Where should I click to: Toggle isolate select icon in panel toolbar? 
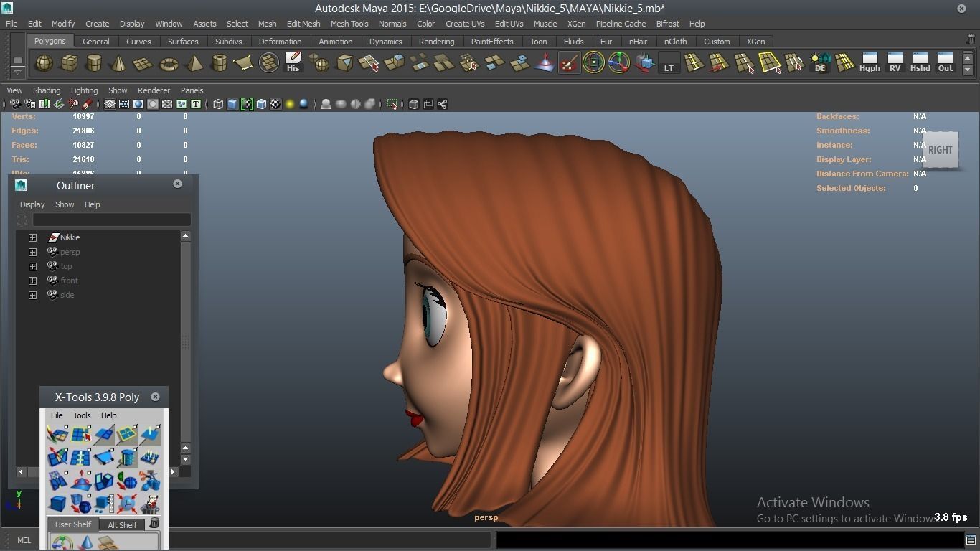[x=392, y=105]
